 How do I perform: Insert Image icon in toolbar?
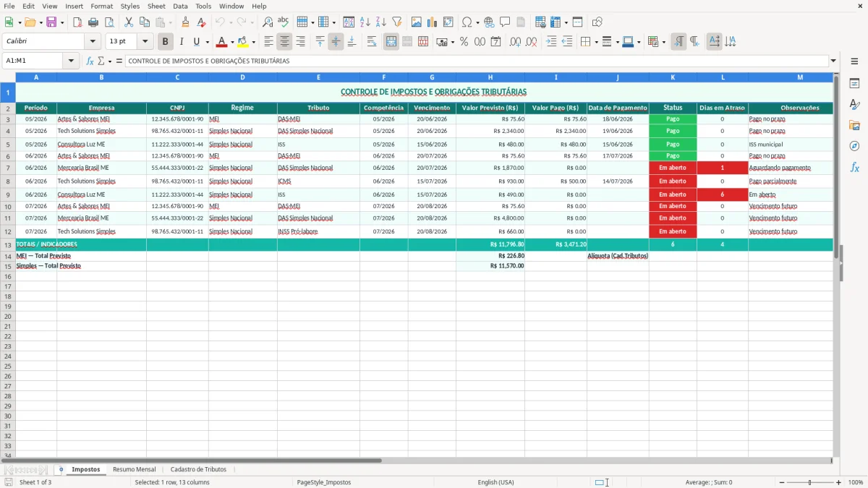[x=417, y=22]
